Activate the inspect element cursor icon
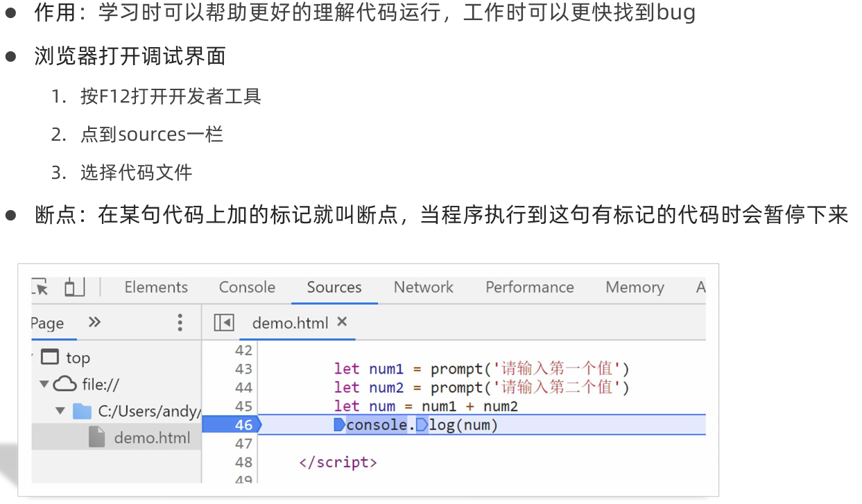The image size is (862, 504). pyautogui.click(x=40, y=287)
